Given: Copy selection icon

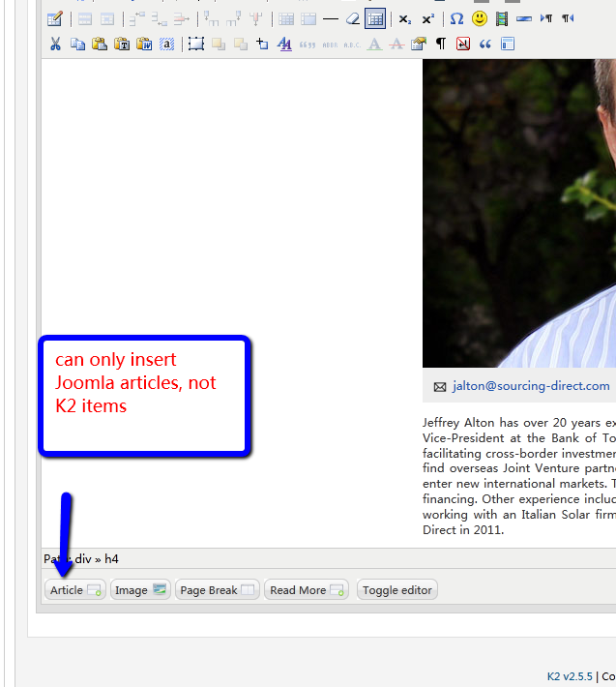Looking at the screenshot, I should [77, 44].
